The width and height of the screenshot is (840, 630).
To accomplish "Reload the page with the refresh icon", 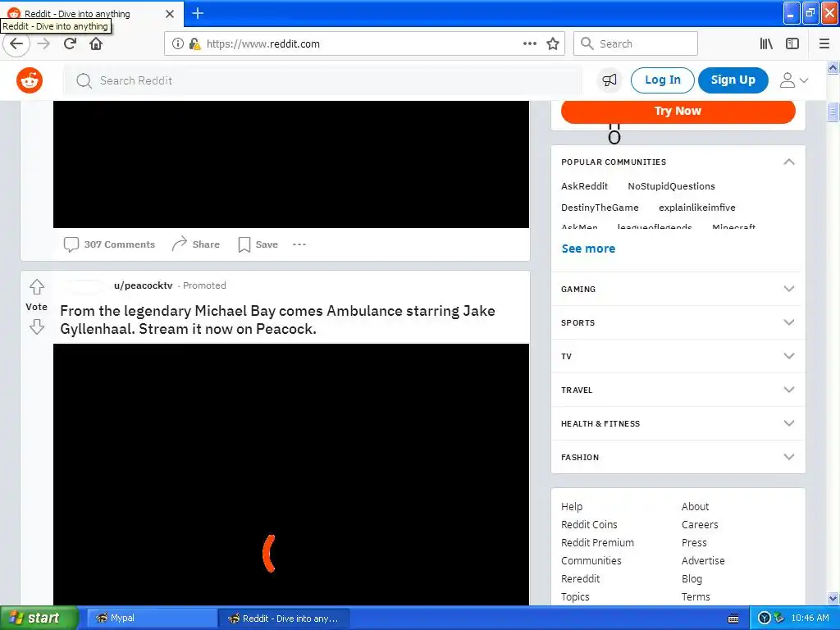I will click(x=70, y=43).
